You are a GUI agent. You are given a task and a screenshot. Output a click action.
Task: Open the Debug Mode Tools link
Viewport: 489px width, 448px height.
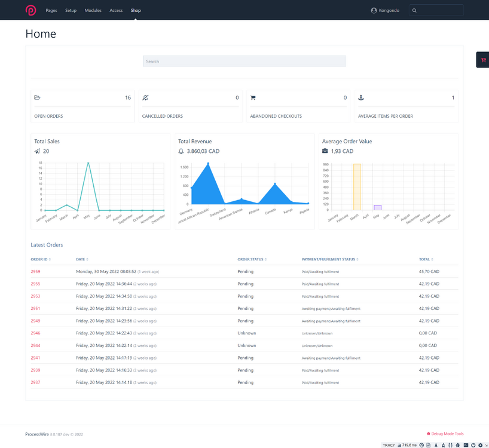coord(445,434)
